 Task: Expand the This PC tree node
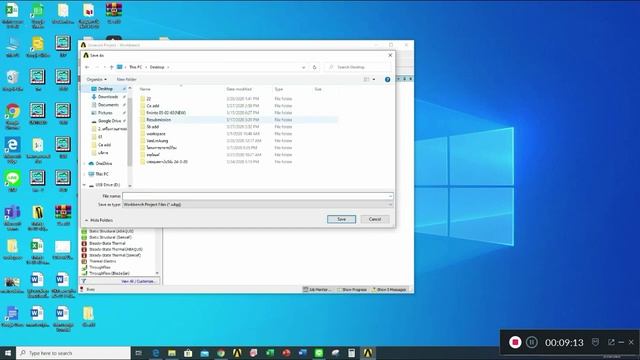[84, 174]
